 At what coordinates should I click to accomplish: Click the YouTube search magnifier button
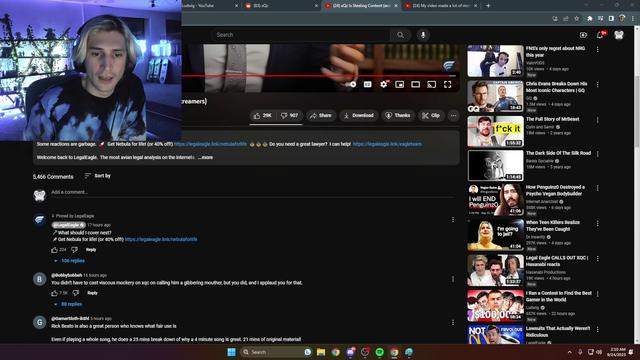(400, 35)
